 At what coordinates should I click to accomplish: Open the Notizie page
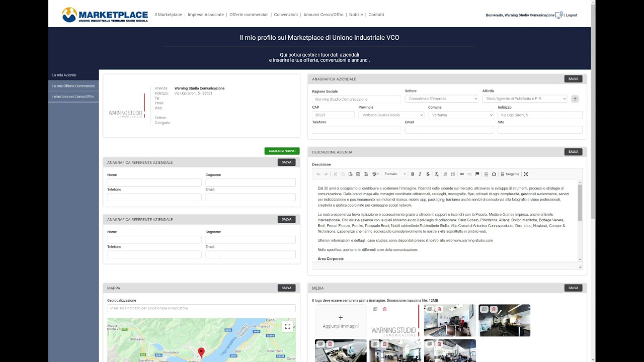tap(356, 15)
